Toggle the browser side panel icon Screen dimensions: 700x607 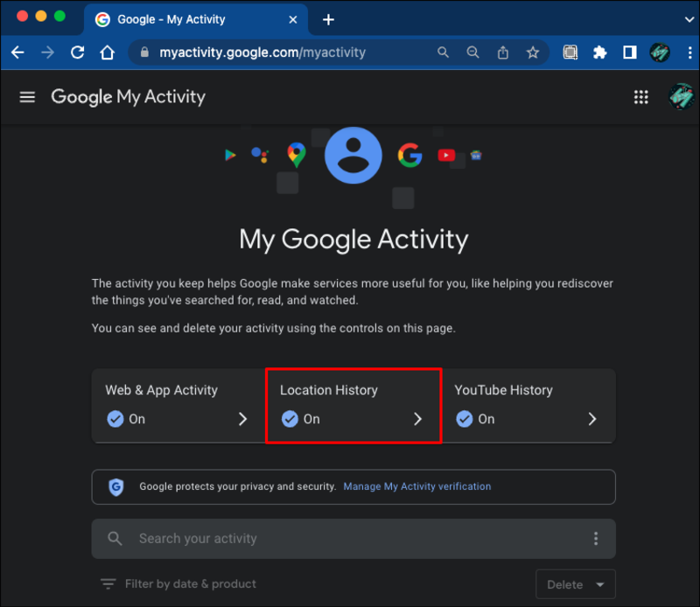point(629,52)
